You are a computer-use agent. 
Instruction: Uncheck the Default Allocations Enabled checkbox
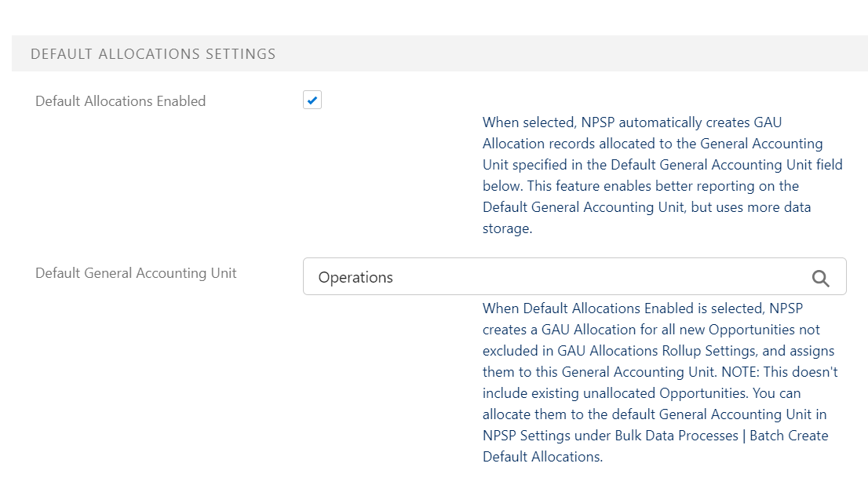[x=312, y=100]
